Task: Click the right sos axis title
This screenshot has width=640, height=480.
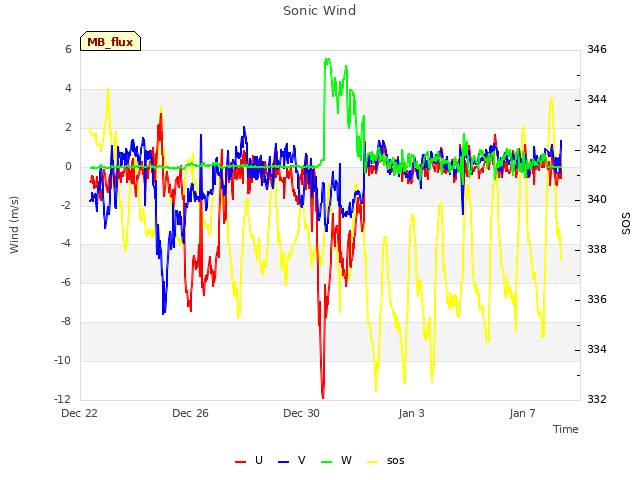Action: [626, 224]
